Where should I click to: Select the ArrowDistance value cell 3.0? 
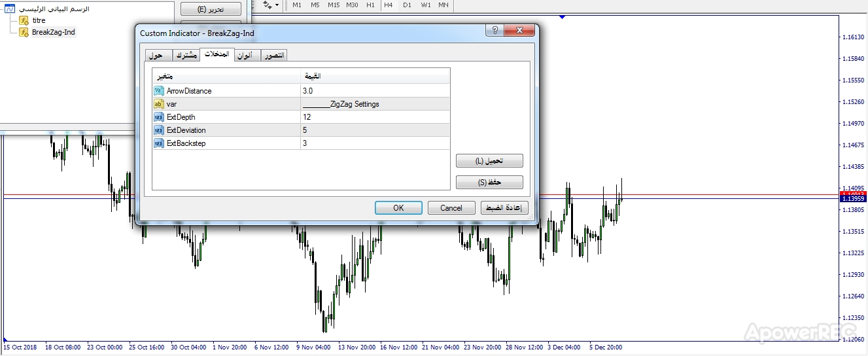pos(375,91)
